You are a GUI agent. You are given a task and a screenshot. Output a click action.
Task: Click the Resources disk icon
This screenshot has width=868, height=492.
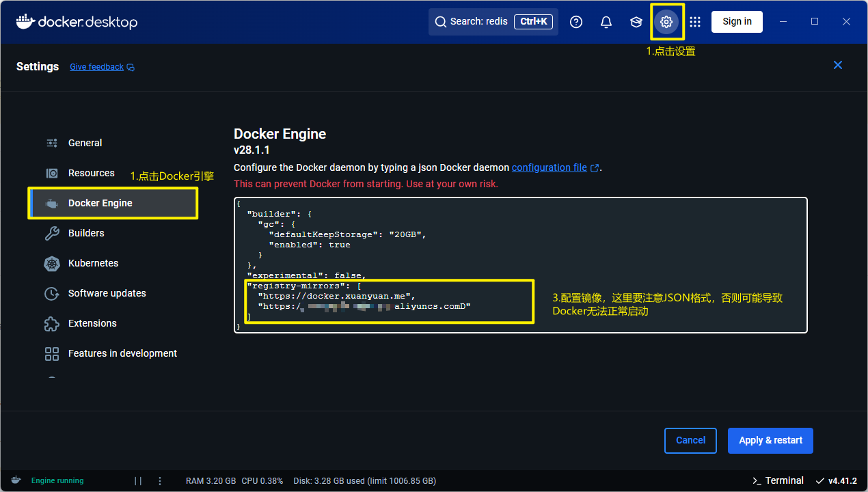point(52,173)
